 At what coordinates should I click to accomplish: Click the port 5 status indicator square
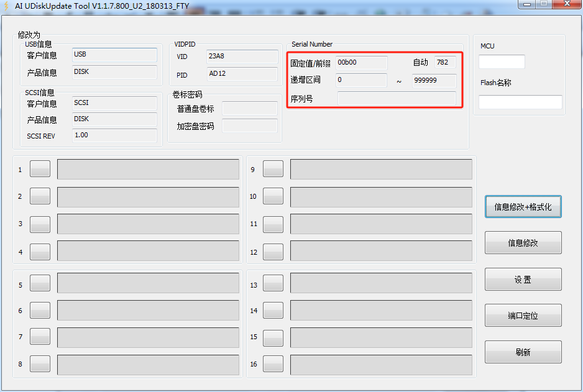point(39,283)
